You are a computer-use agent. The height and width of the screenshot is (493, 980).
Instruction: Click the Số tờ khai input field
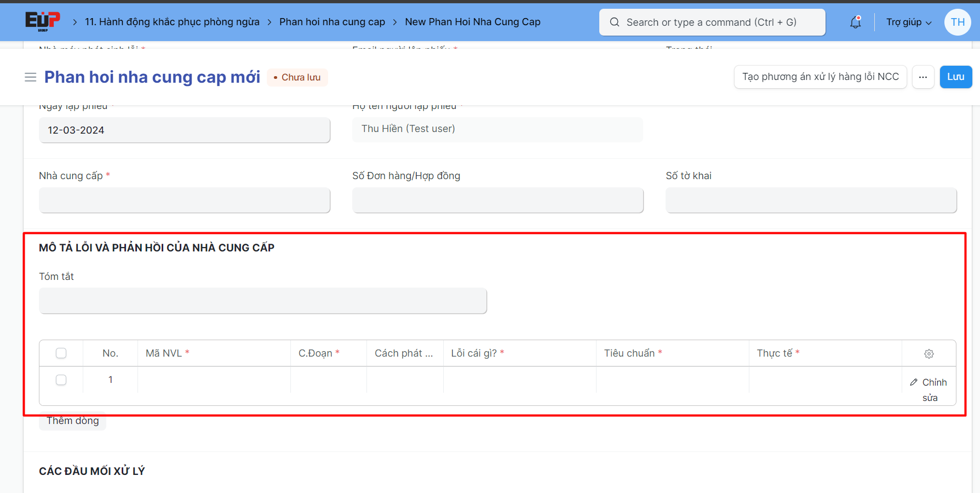click(811, 200)
